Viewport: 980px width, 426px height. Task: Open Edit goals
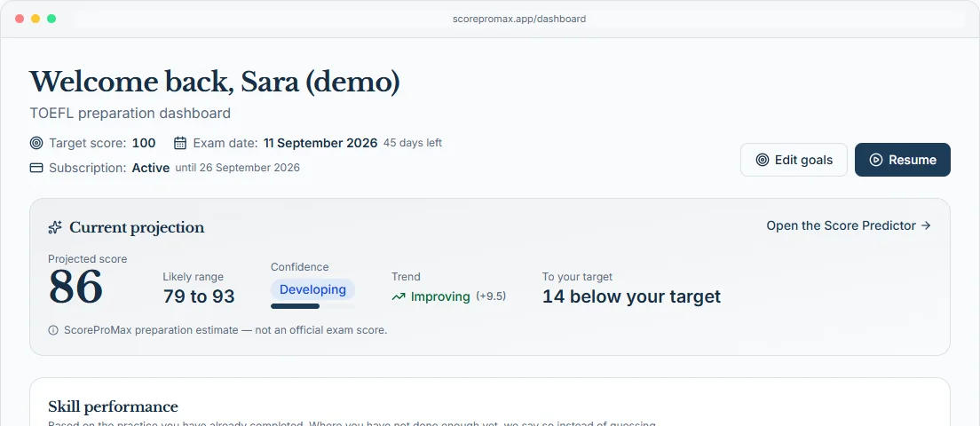794,160
